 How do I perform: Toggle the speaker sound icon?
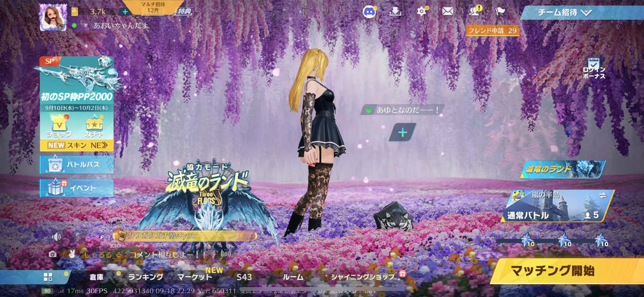(56, 236)
